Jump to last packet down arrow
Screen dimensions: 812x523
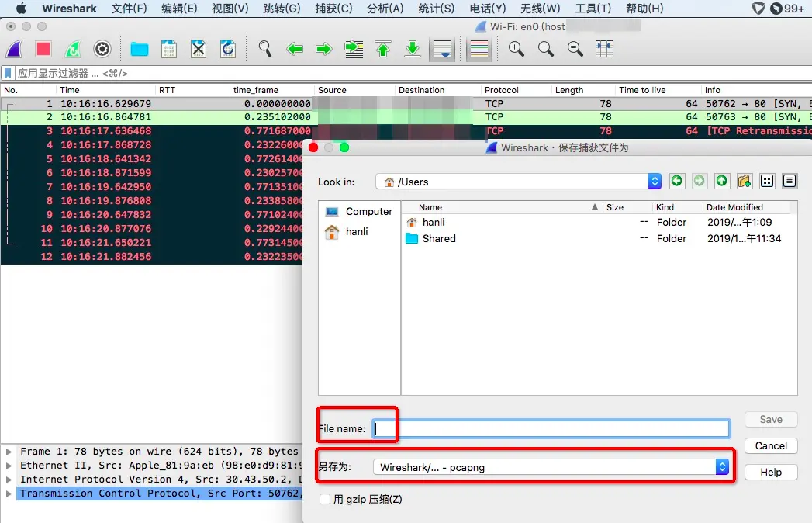tap(413, 49)
